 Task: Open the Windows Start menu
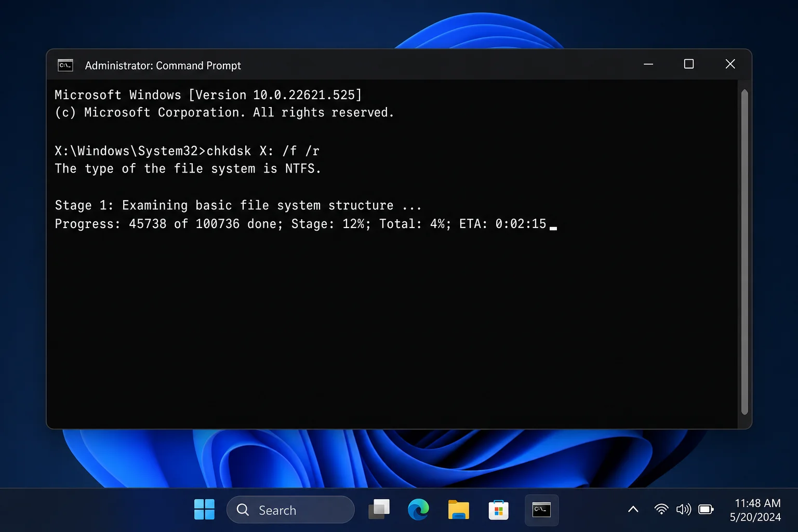click(204, 510)
